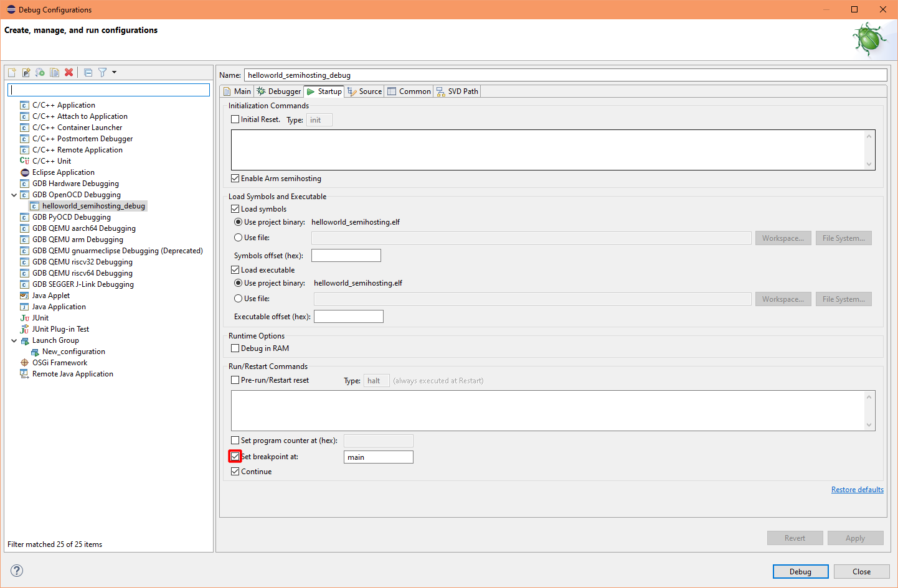Screen dimensions: 898x588
Task: Click the help question mark icon
Action: click(16, 571)
